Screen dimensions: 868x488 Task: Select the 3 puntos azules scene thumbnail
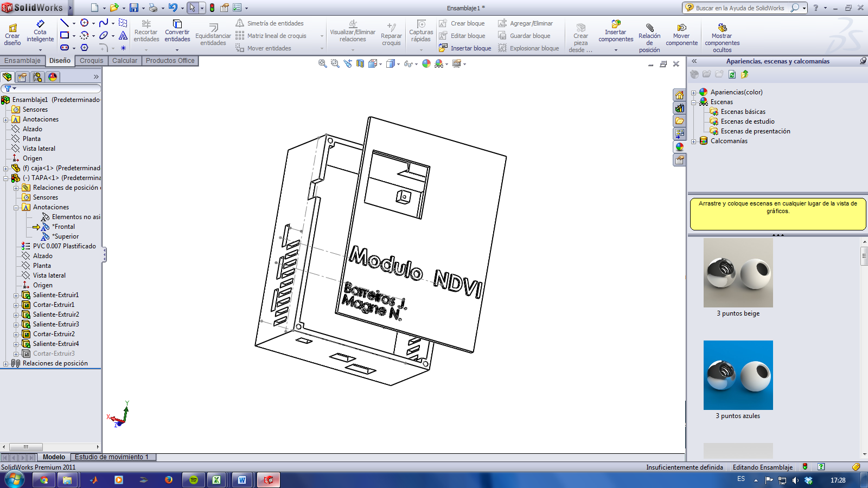point(738,375)
